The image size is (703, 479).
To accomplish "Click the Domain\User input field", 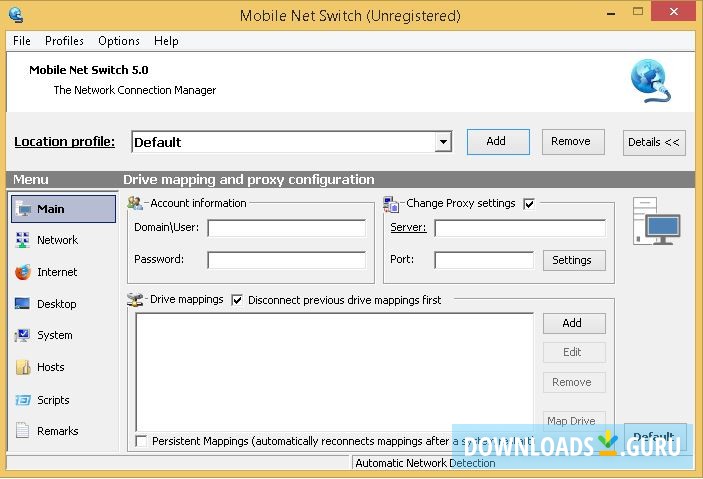I will (x=287, y=228).
